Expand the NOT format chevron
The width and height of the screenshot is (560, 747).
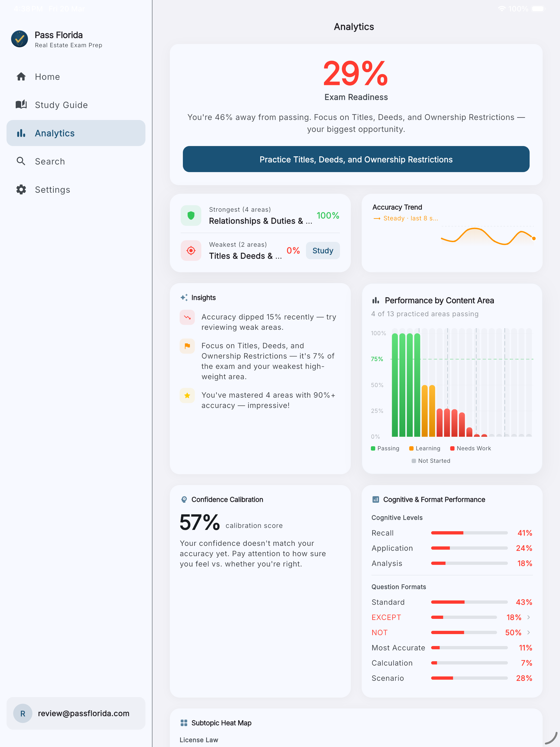pyautogui.click(x=529, y=632)
